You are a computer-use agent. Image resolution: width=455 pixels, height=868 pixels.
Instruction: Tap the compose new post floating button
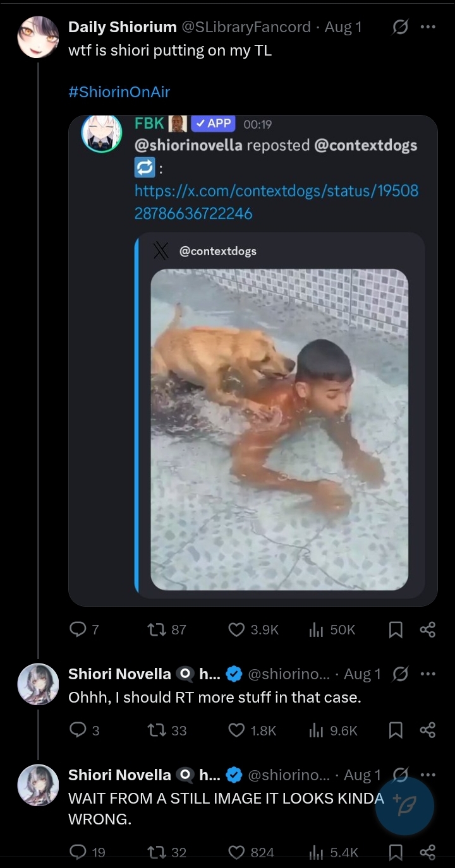click(x=404, y=807)
